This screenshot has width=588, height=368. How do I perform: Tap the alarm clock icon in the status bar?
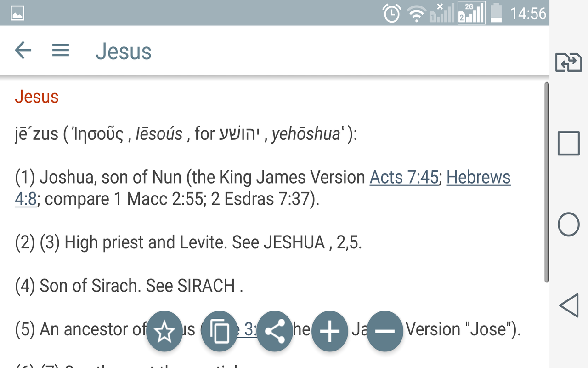point(391,13)
